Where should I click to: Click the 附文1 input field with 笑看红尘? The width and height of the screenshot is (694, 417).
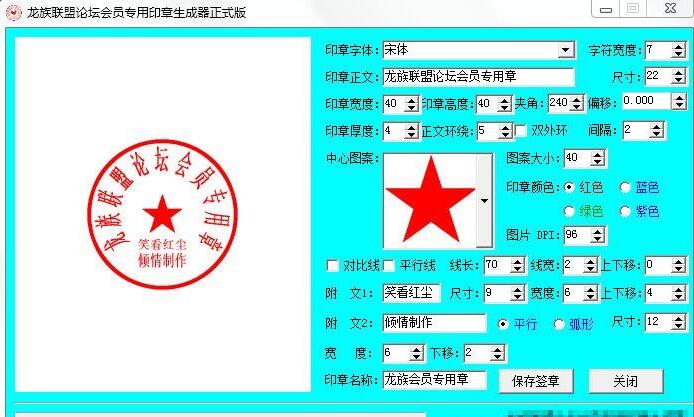(411, 293)
